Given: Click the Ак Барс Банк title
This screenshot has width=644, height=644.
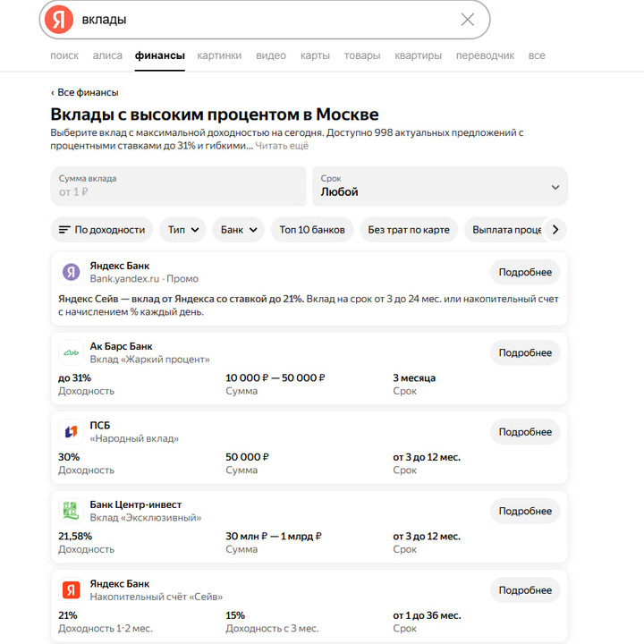Looking at the screenshot, I should point(121,346).
